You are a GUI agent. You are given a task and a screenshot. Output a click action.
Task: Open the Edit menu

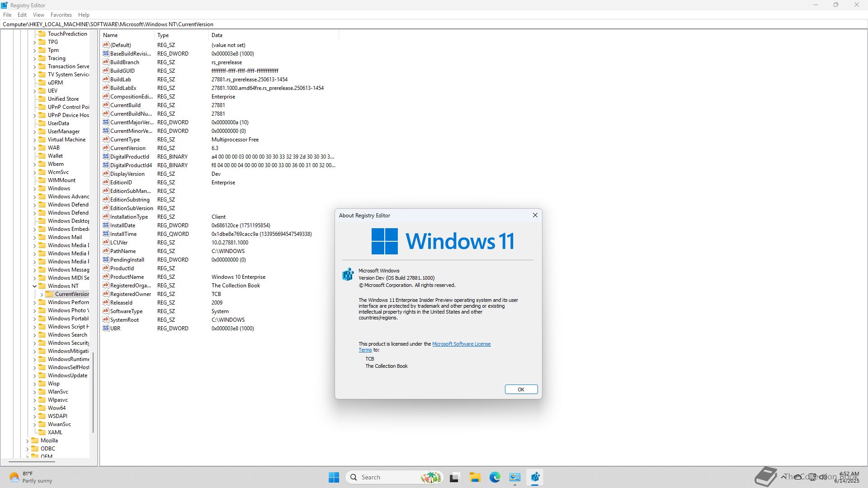[x=22, y=15]
